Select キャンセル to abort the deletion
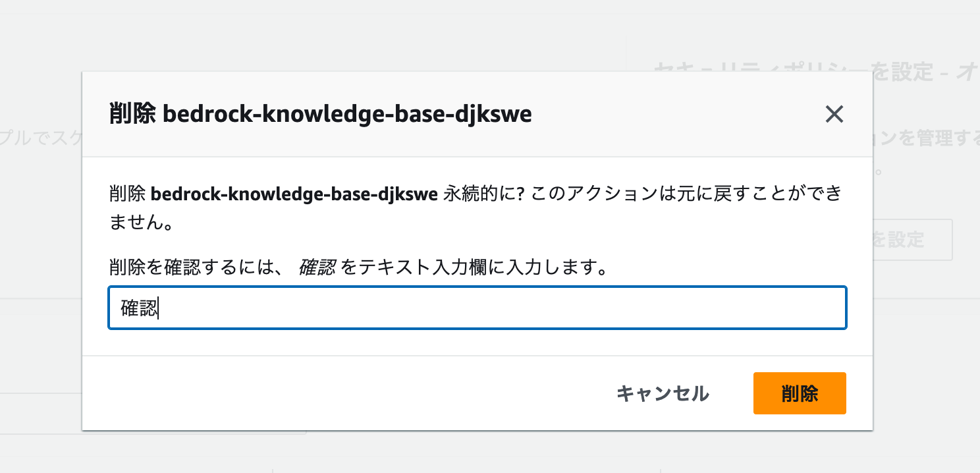This screenshot has height=473, width=980. pos(663,393)
